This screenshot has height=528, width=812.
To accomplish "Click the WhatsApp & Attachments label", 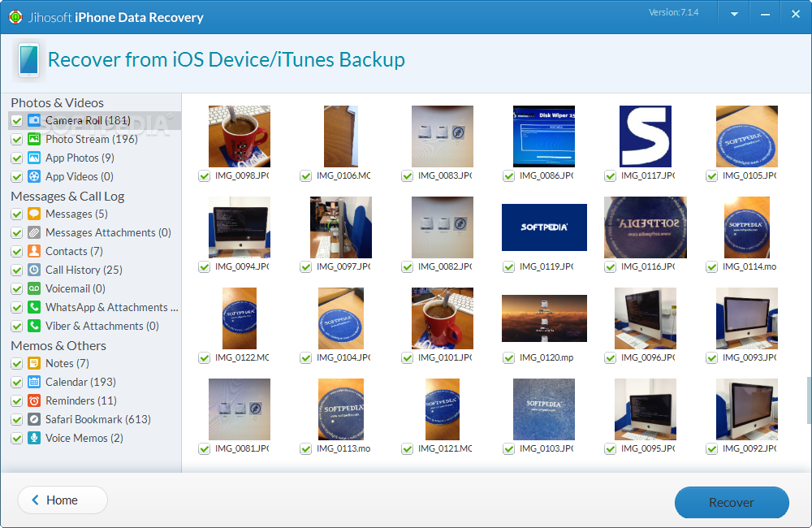I will point(112,307).
